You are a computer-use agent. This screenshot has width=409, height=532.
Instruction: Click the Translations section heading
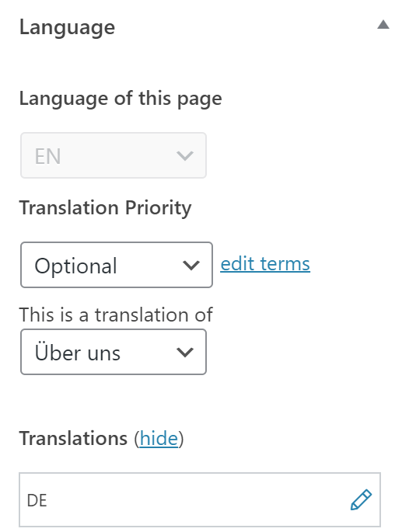coord(73,438)
